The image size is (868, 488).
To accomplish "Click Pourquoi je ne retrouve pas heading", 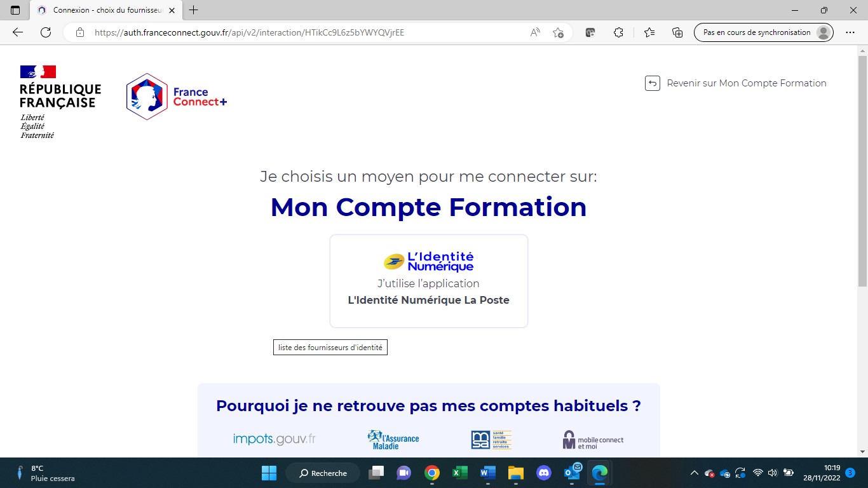I will point(428,405).
